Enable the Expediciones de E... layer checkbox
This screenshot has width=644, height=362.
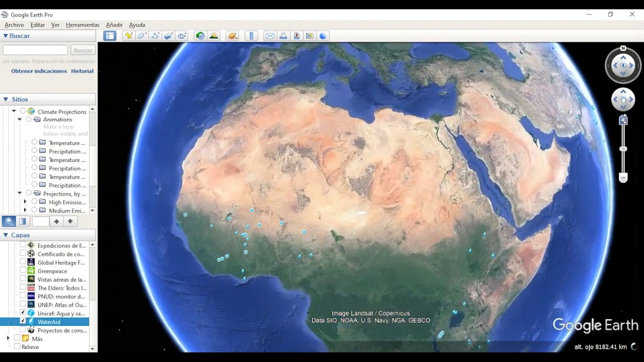click(x=23, y=245)
